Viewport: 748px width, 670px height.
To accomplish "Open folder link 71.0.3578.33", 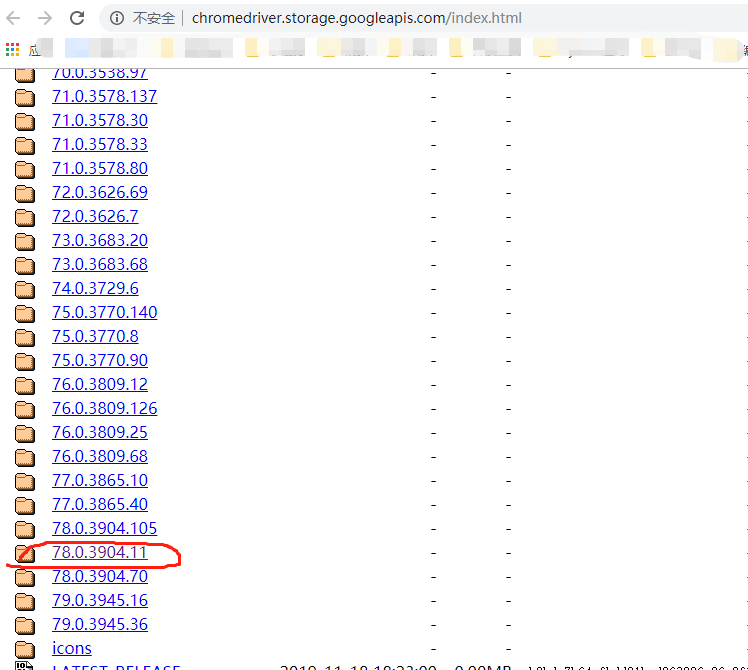I will pos(100,144).
